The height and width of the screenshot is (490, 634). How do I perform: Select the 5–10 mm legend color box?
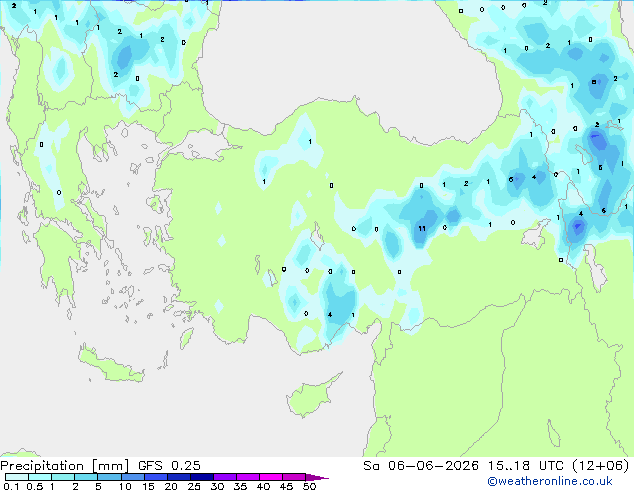[109, 477]
